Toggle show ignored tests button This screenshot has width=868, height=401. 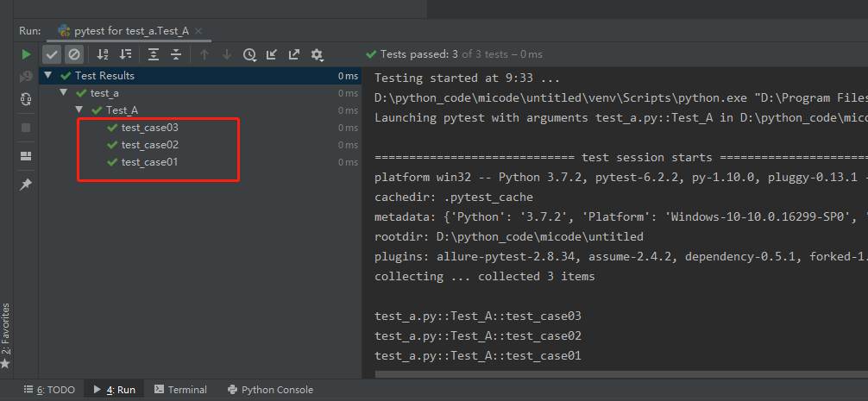coord(74,54)
